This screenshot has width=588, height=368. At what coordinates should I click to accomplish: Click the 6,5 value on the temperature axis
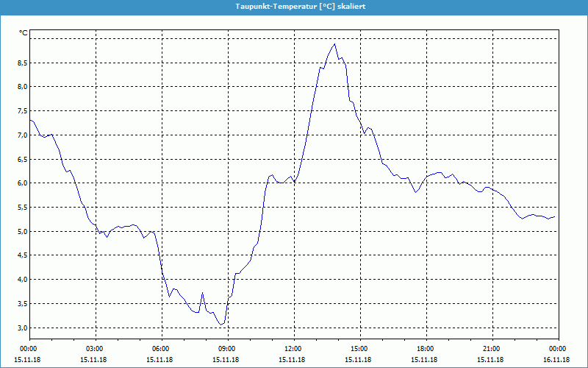tap(21, 159)
